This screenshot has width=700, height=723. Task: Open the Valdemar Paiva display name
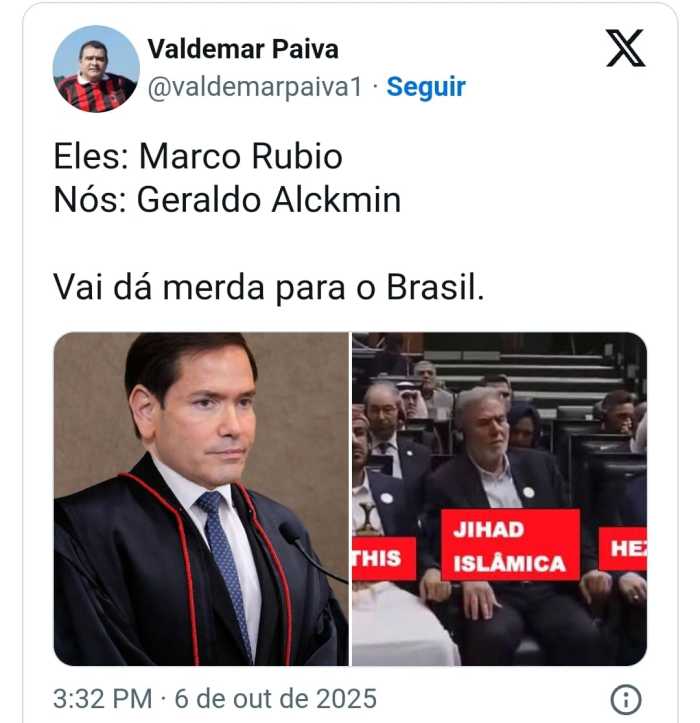(243, 49)
